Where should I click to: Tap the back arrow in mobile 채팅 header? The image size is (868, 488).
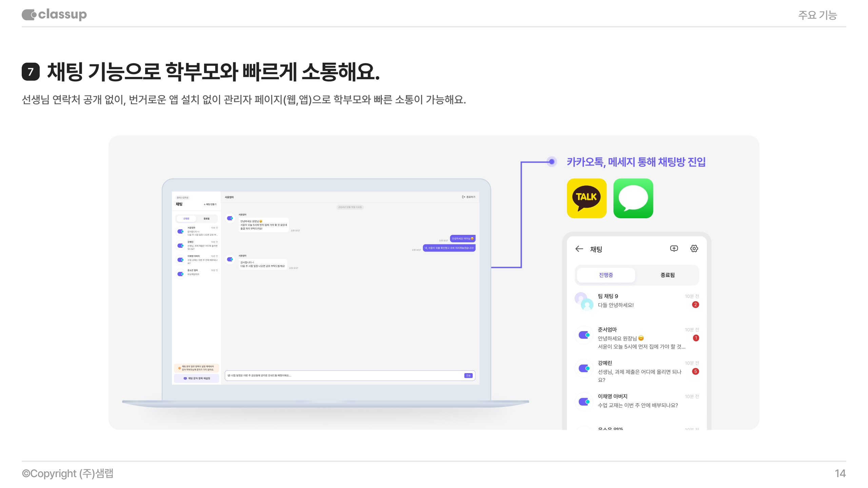click(579, 249)
